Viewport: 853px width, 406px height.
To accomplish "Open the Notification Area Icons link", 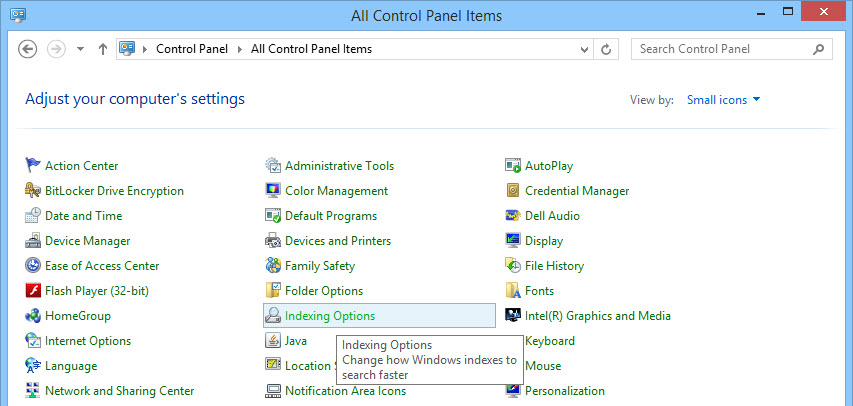I will pos(345,391).
